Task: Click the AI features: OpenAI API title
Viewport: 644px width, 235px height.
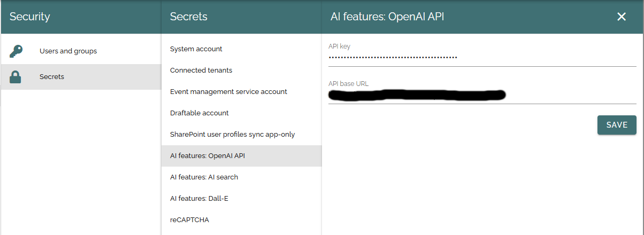Action: [387, 17]
